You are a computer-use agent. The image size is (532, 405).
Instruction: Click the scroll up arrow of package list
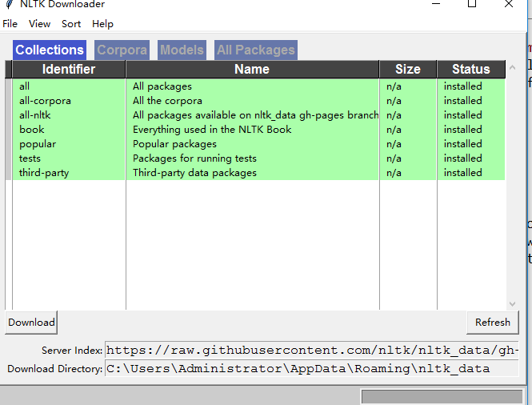512,67
